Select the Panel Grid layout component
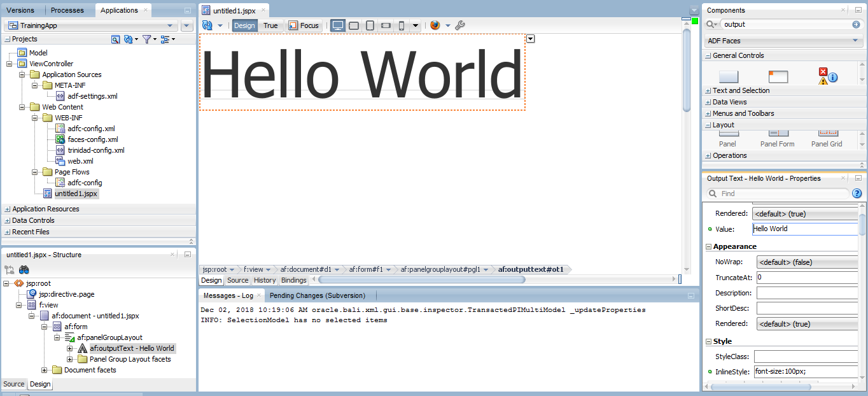The image size is (868, 396). 826,137
